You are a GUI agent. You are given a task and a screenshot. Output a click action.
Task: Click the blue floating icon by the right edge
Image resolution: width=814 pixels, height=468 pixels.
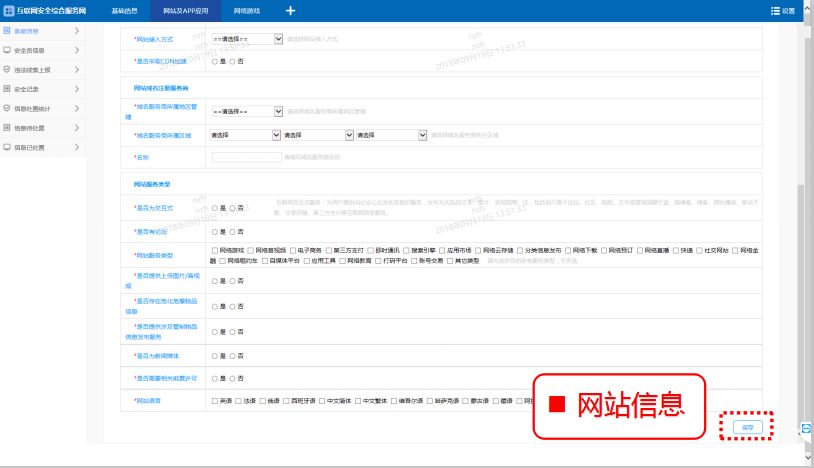click(806, 428)
